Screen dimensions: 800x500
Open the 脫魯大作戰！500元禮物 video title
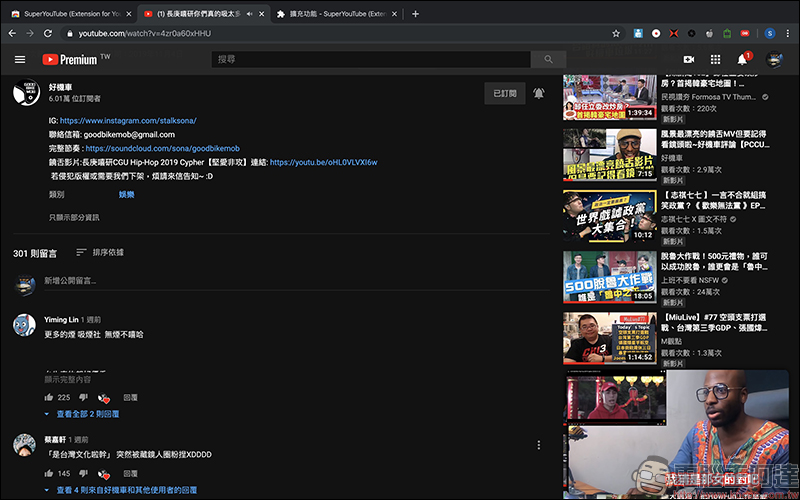714,261
